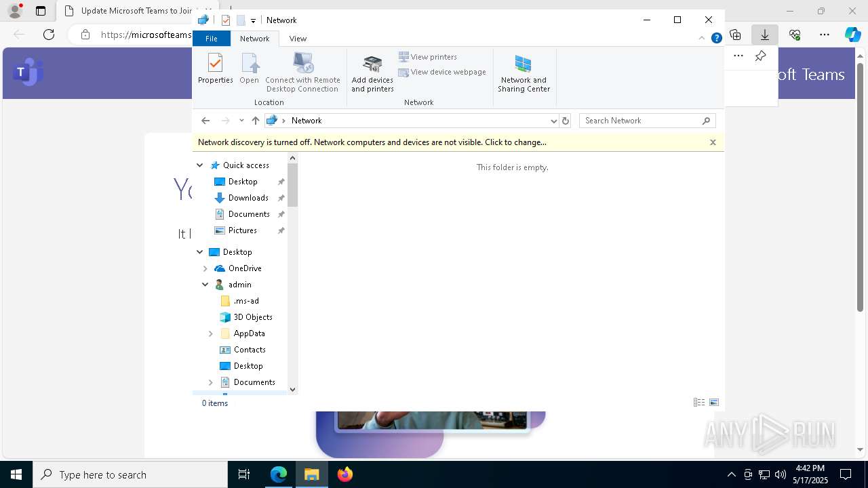
Task: Open Task View on taskbar
Action: pos(244,474)
